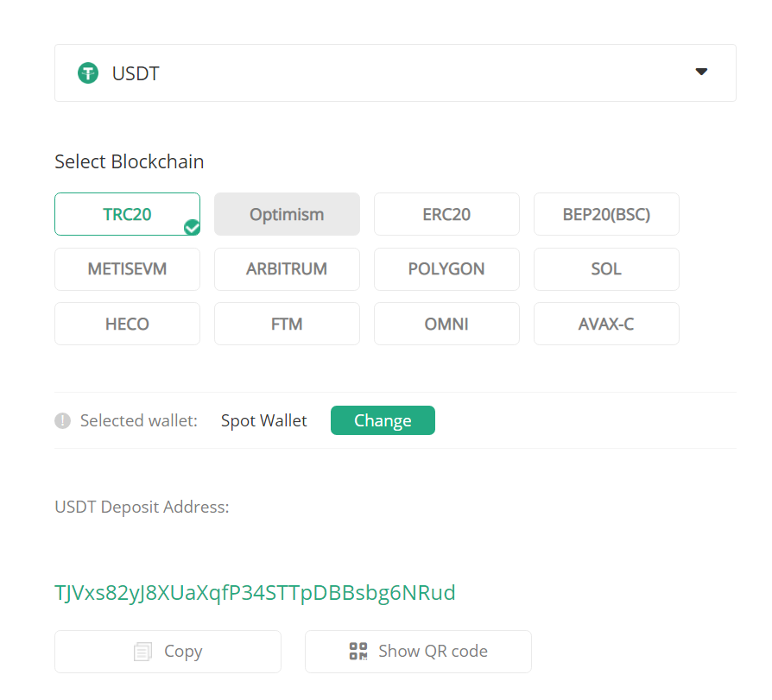Choose the FTM network
Screen dimensions: 772x700
click(287, 324)
